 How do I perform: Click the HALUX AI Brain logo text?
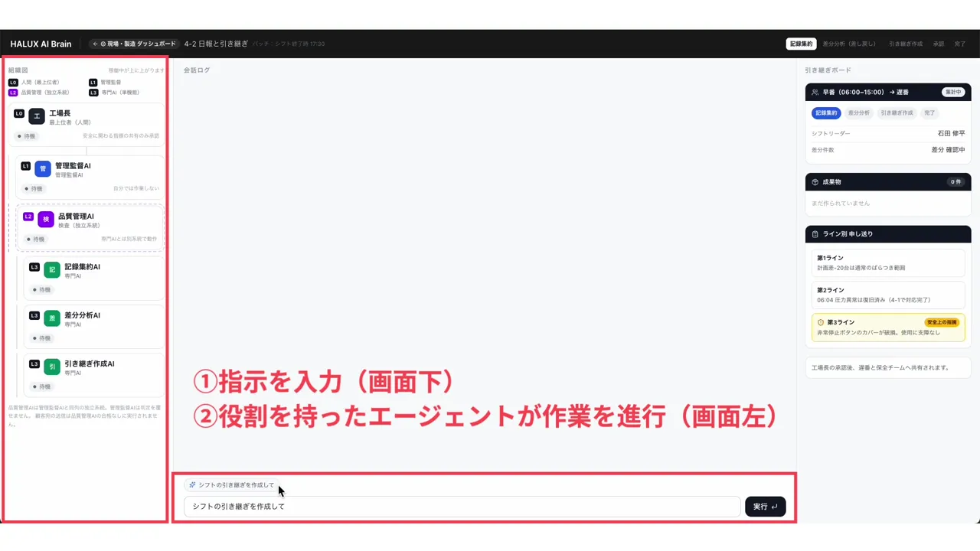click(41, 44)
